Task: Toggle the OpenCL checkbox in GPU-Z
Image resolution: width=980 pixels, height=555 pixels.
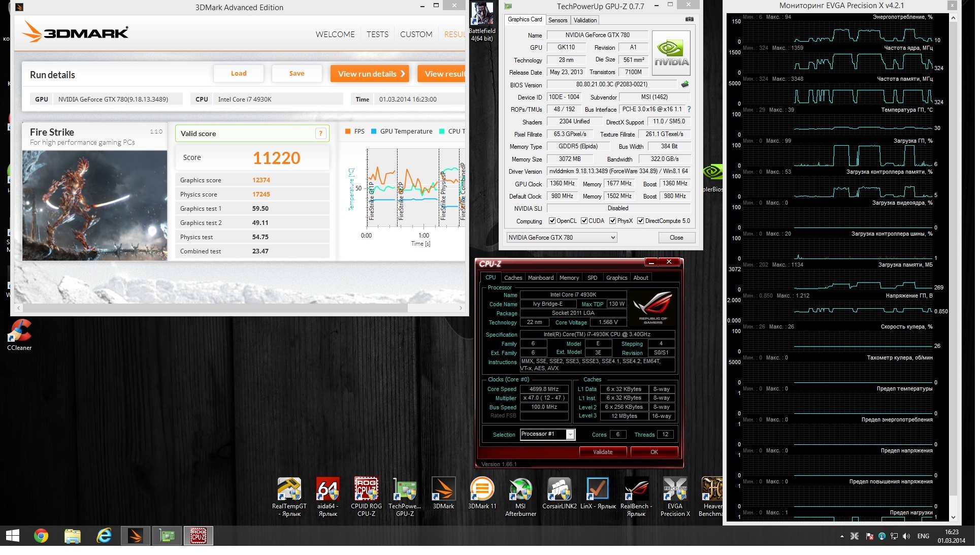Action: pyautogui.click(x=552, y=221)
